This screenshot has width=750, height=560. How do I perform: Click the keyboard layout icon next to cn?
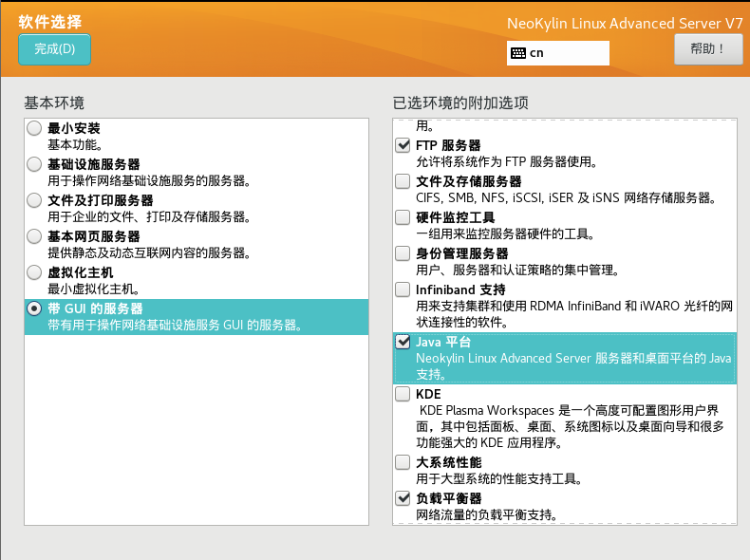[x=518, y=54]
